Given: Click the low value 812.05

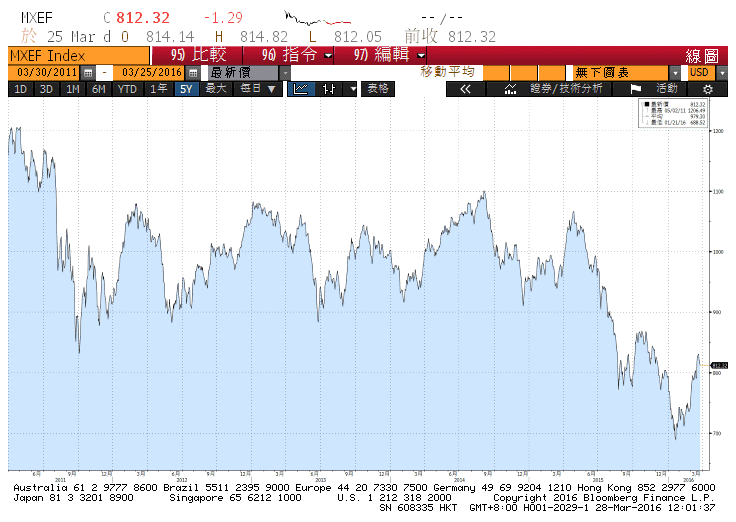Looking at the screenshot, I should pyautogui.click(x=358, y=37).
